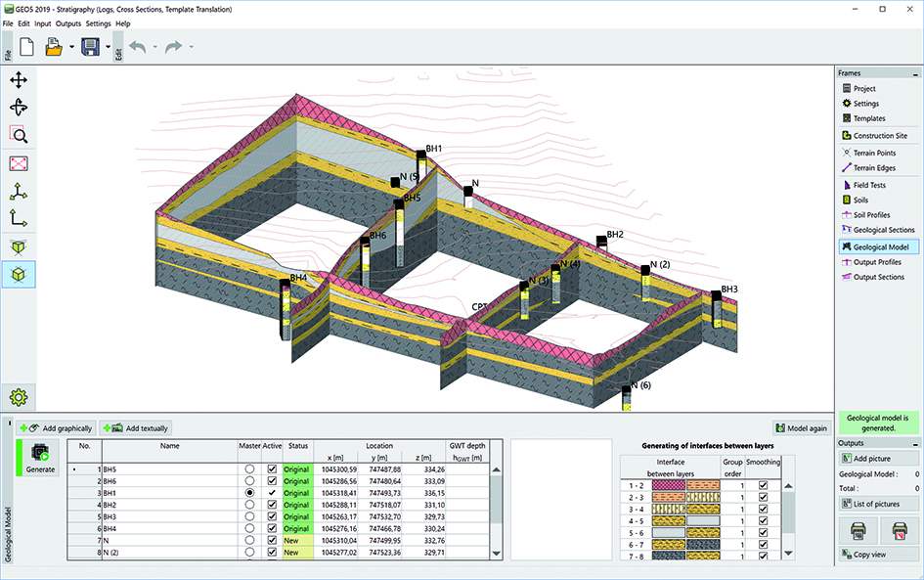Set BH5 as master borehole
This screenshot has width=924, height=580.
click(249, 469)
